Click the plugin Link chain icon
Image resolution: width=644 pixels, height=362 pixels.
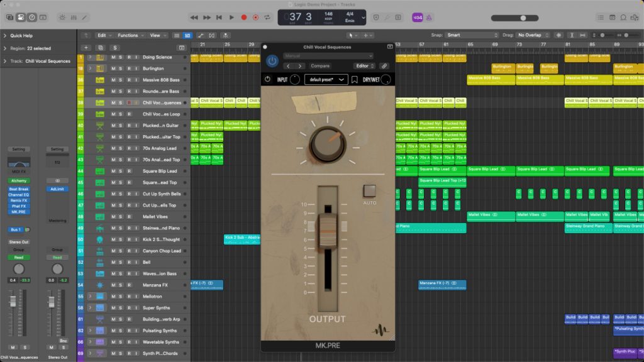(384, 65)
